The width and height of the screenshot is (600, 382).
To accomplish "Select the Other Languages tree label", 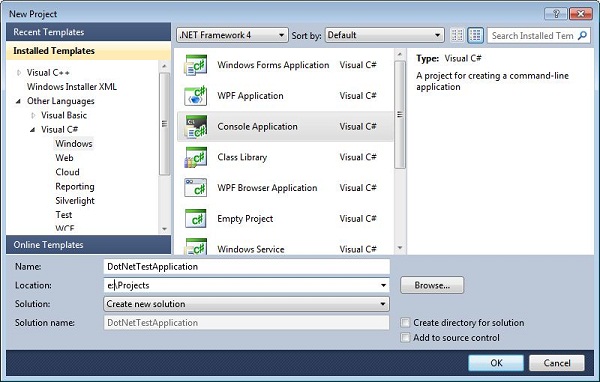I will tap(60, 101).
